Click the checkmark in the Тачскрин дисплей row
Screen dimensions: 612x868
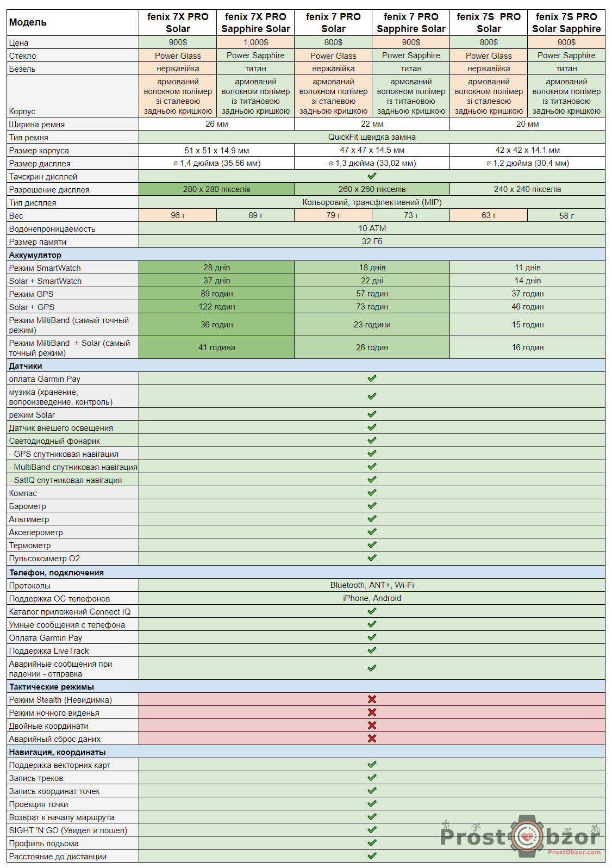[x=372, y=176]
